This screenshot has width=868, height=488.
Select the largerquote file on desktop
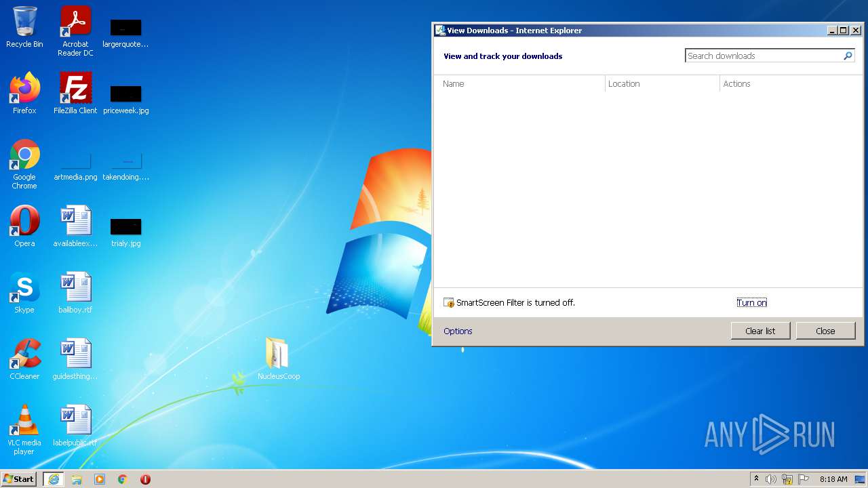point(125,33)
